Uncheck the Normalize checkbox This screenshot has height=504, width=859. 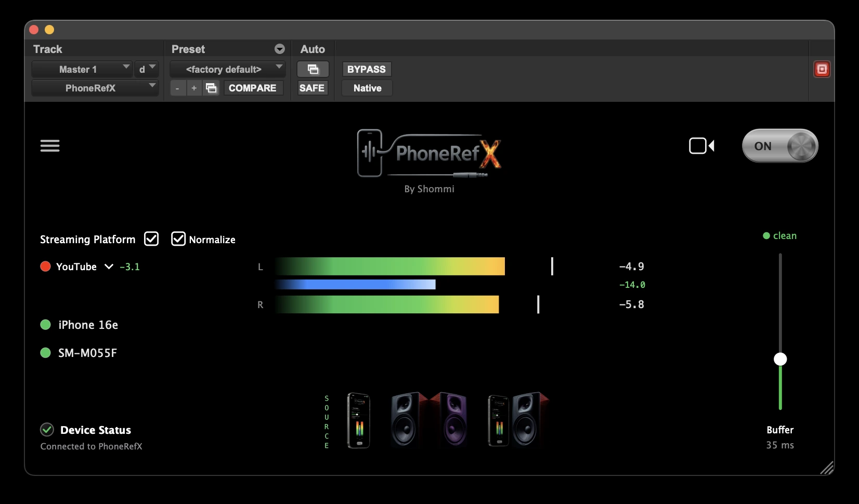tap(178, 238)
